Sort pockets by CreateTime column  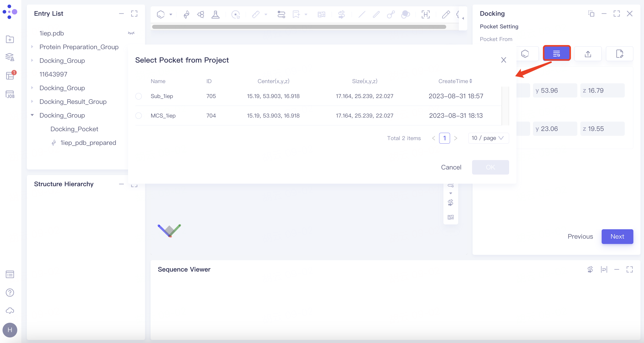tap(455, 81)
